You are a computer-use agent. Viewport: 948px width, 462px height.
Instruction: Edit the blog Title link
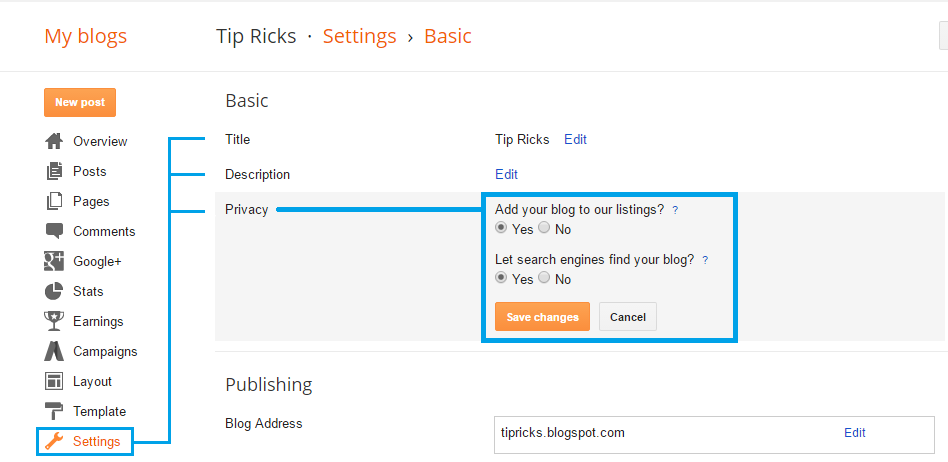tap(575, 140)
